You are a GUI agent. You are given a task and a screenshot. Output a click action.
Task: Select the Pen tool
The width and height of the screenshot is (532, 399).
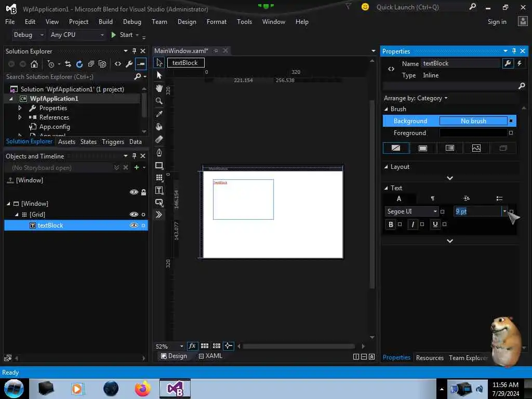coord(159,152)
